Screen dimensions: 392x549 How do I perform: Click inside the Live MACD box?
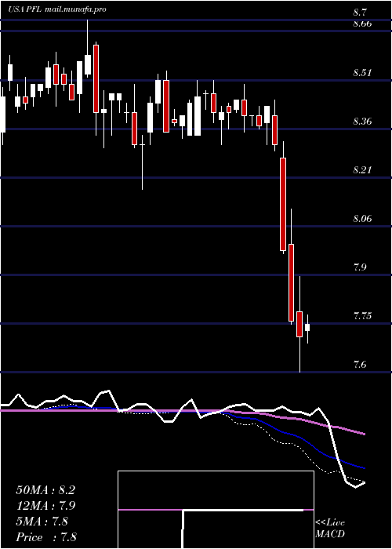(x=216, y=510)
